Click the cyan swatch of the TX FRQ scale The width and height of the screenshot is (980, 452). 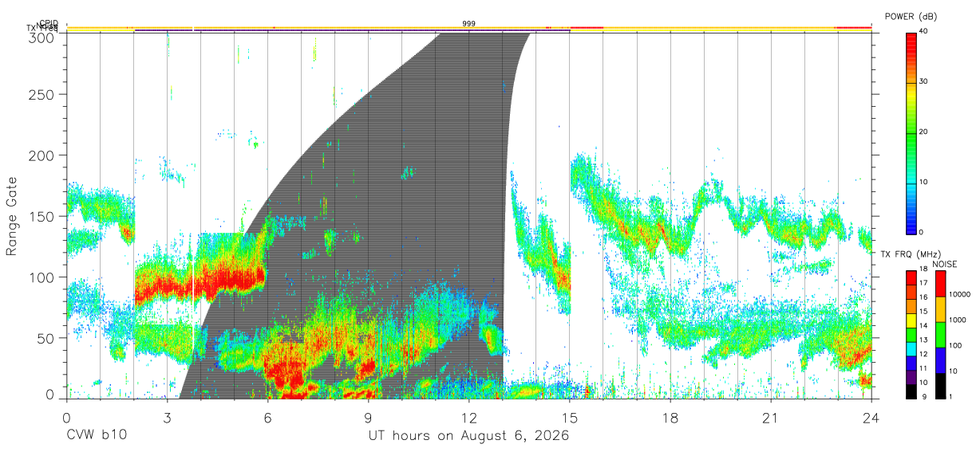point(911,348)
